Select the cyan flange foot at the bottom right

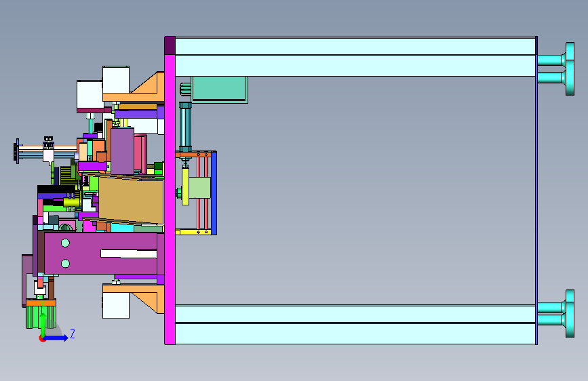pyautogui.click(x=570, y=313)
